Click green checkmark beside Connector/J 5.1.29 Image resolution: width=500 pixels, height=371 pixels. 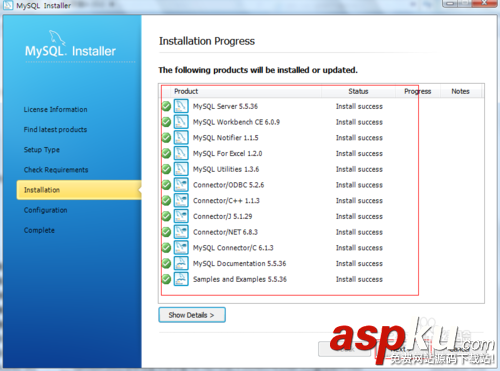click(166, 216)
